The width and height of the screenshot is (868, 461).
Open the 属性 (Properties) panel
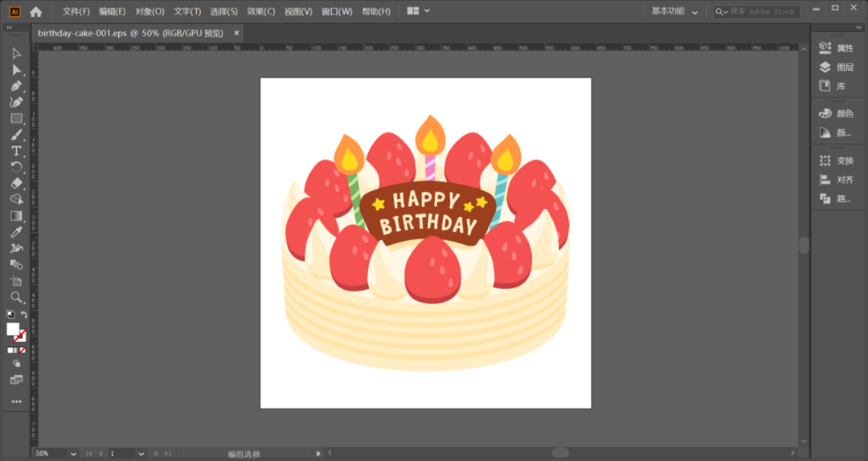pos(837,48)
